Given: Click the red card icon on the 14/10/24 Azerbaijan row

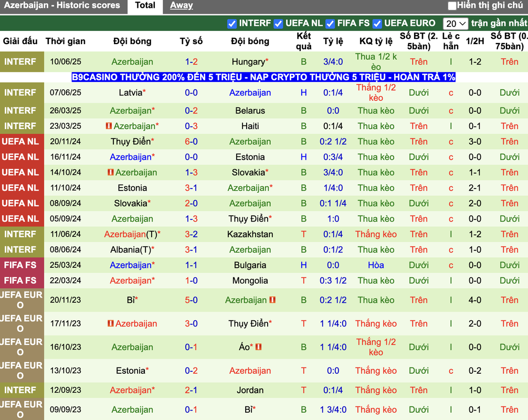Looking at the screenshot, I should click(110, 172).
